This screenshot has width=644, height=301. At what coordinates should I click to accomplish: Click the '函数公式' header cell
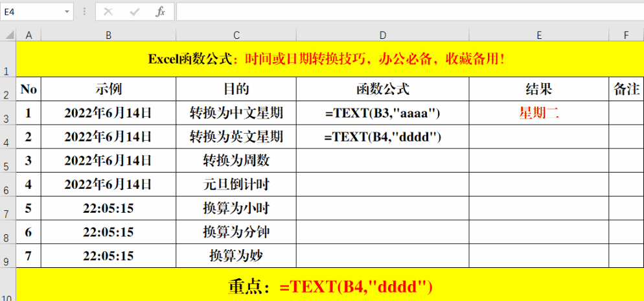(x=383, y=90)
